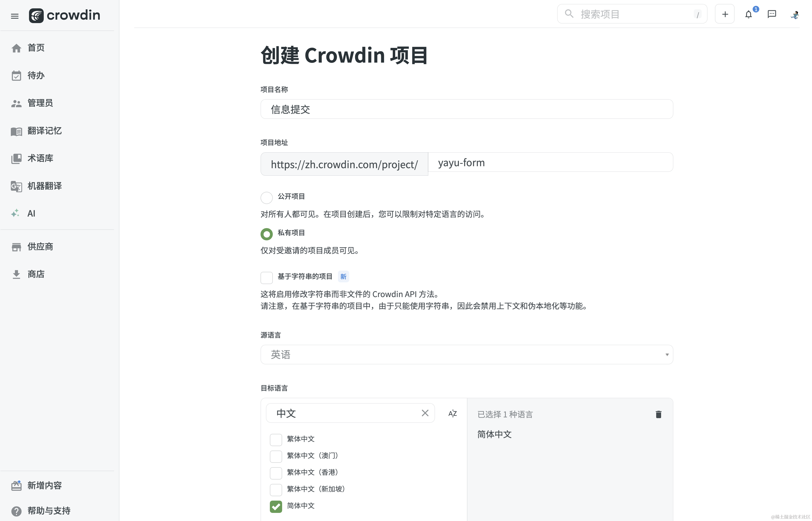The image size is (812, 521).
Task: Select the 公开项目 radio button
Action: tap(266, 198)
